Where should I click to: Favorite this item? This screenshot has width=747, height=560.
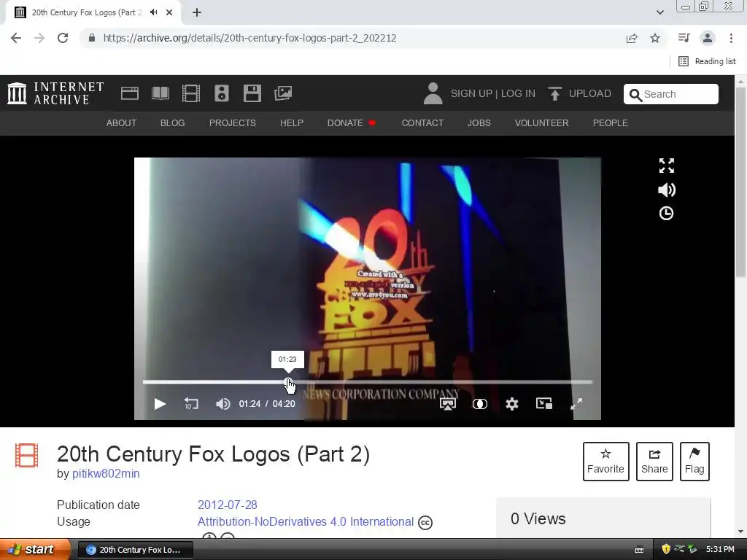coord(606,462)
